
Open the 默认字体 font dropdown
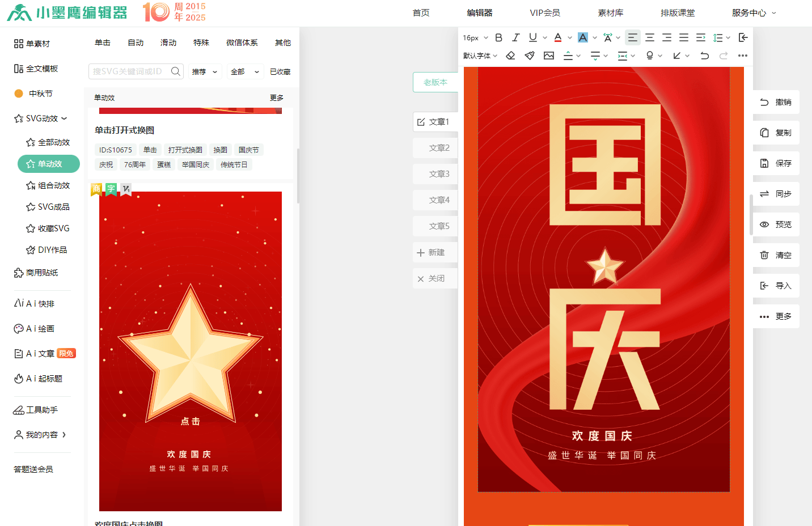pyautogui.click(x=480, y=56)
